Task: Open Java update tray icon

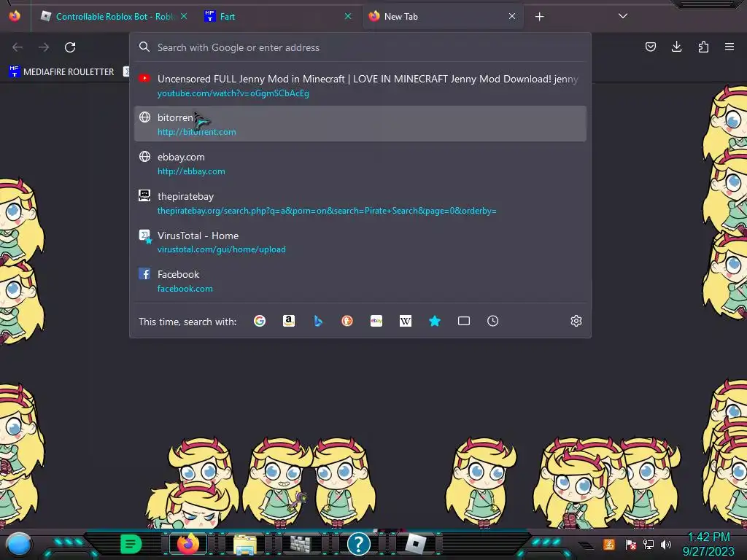Action: tap(609, 544)
